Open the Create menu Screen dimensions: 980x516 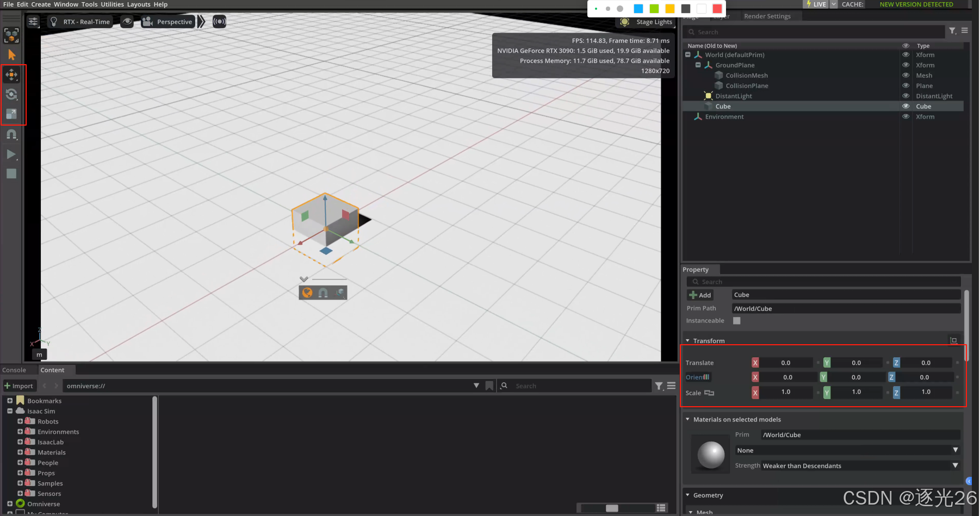coord(41,4)
